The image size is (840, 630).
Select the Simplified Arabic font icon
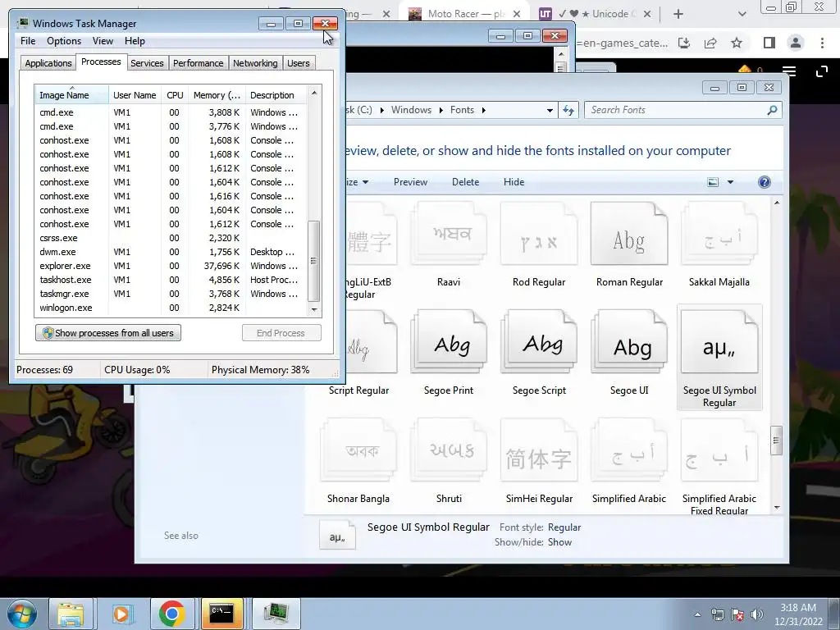pos(629,450)
